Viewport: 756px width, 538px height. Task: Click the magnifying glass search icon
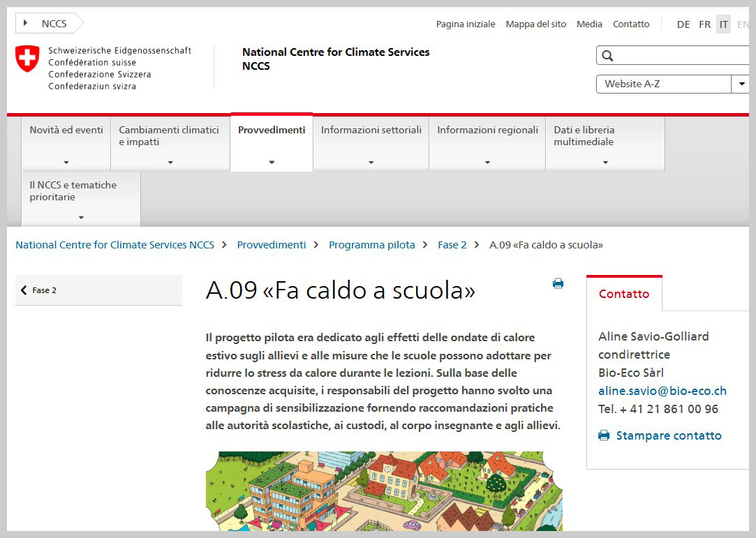(x=607, y=56)
